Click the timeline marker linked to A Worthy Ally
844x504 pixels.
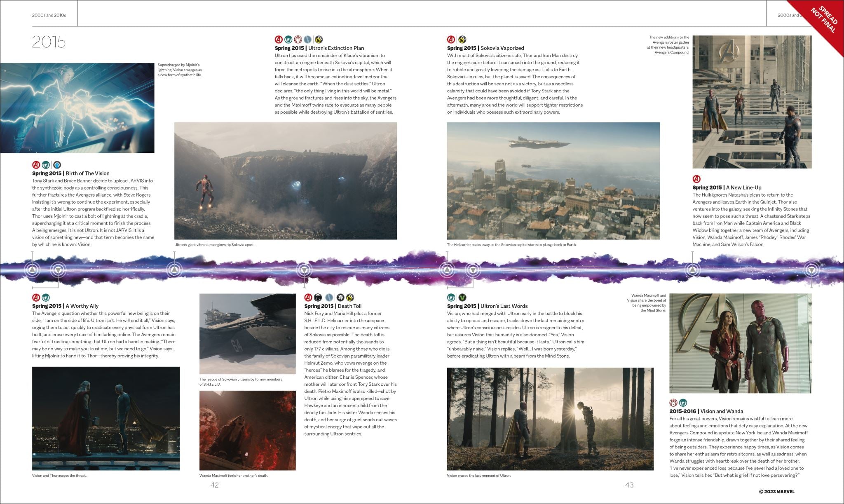point(59,270)
